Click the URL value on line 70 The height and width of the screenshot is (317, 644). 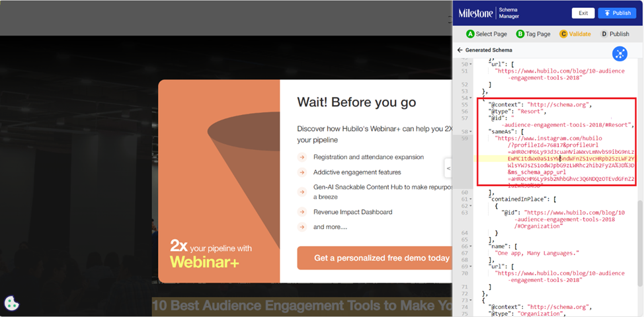560,277
